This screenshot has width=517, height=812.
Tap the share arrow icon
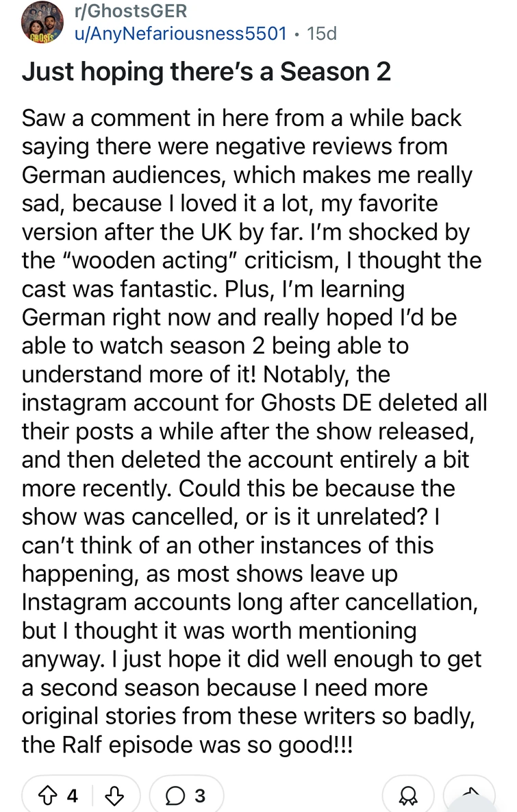pos(470,795)
